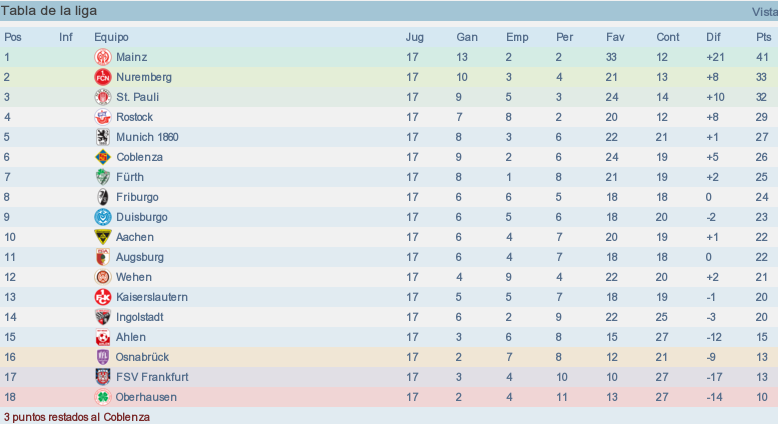This screenshot has width=778, height=424.
Task: Click the Oberhausen clover crest icon
Action: click(x=103, y=397)
